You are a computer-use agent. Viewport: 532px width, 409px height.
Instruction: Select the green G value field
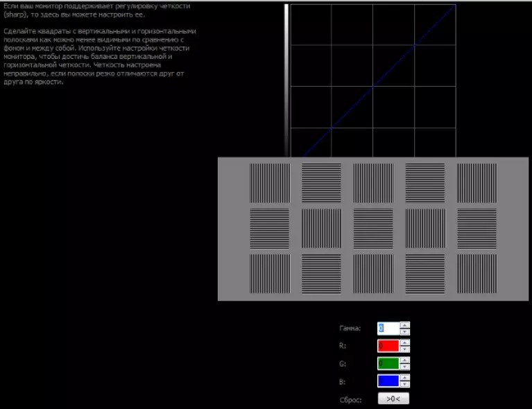click(x=388, y=363)
